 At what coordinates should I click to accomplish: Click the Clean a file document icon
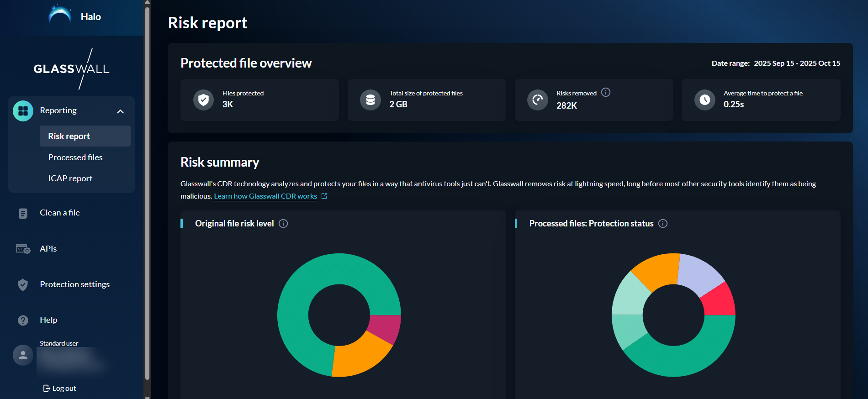[x=23, y=213]
